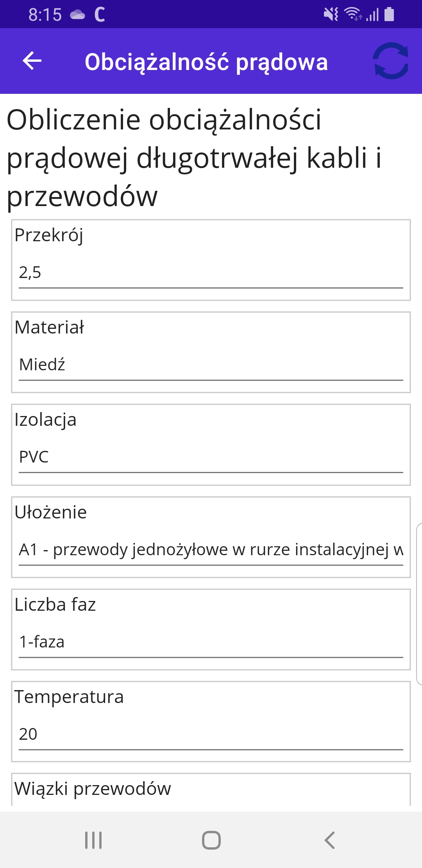
Task: Tap the Wiązki przewodów field
Action: (x=211, y=789)
